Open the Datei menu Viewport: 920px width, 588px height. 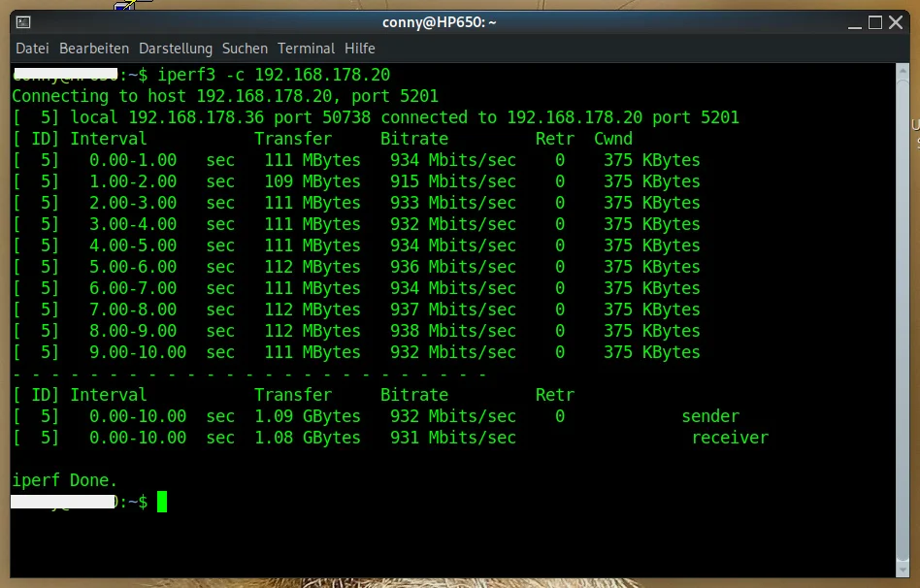tap(32, 49)
